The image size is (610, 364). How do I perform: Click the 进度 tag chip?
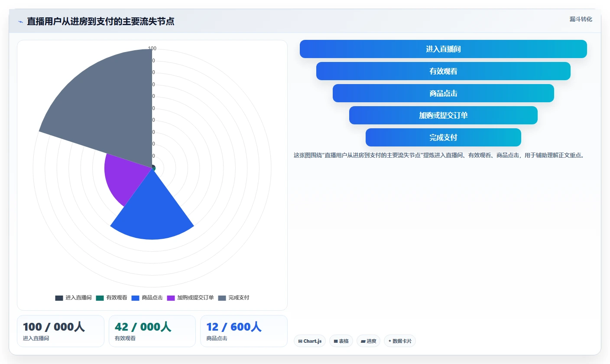coord(368,341)
